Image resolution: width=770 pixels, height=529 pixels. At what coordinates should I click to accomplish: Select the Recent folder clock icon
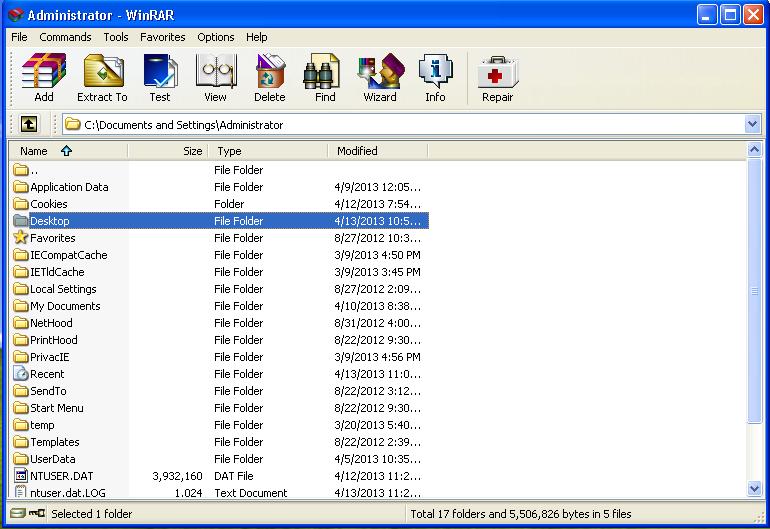click(21, 374)
